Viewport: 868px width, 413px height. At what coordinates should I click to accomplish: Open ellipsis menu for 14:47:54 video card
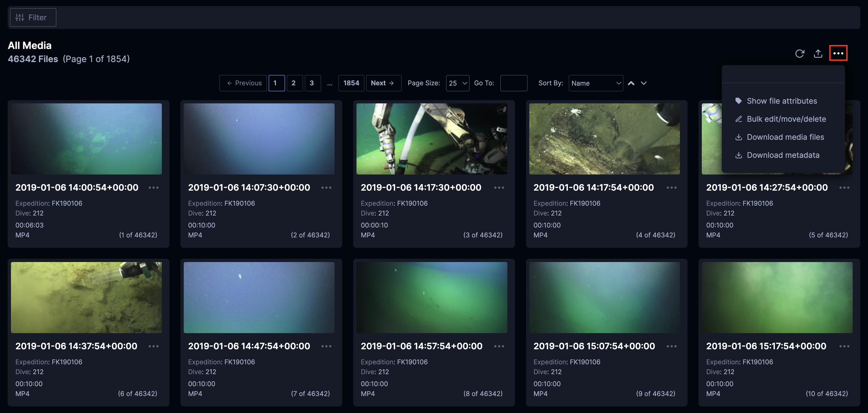[326, 346]
